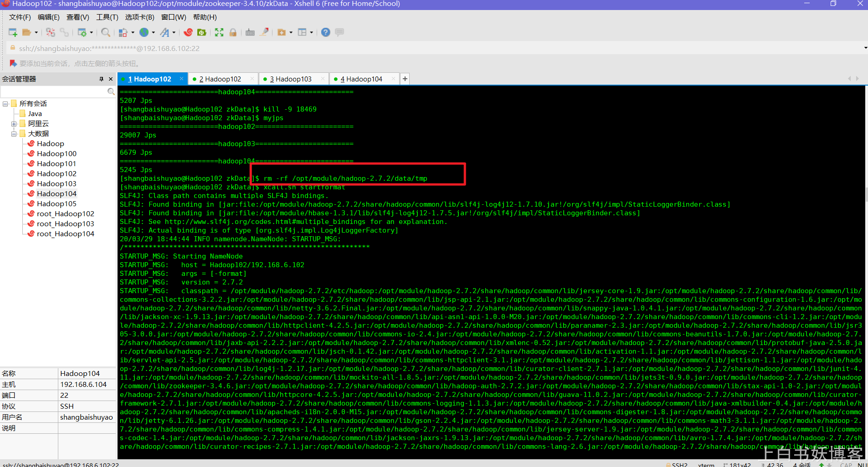Click the color scheme toolbar icon
The height and width of the screenshot is (467, 868).
123,32
